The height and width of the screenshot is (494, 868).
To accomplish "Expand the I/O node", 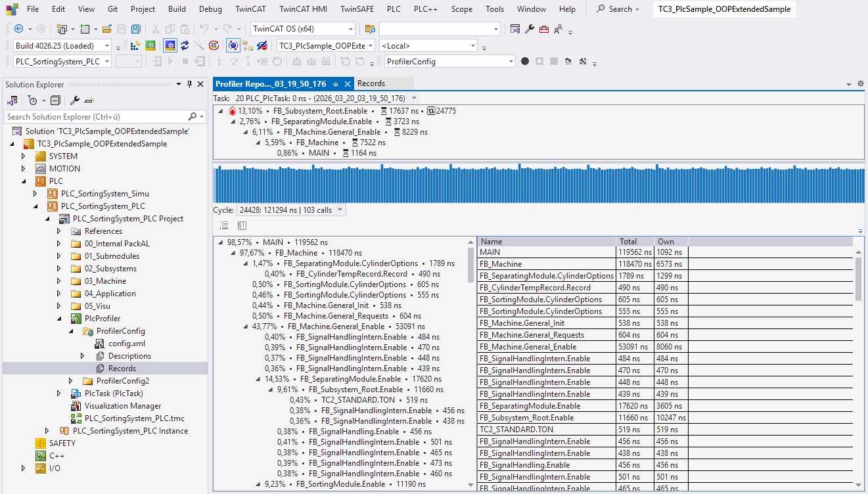I will [24, 468].
